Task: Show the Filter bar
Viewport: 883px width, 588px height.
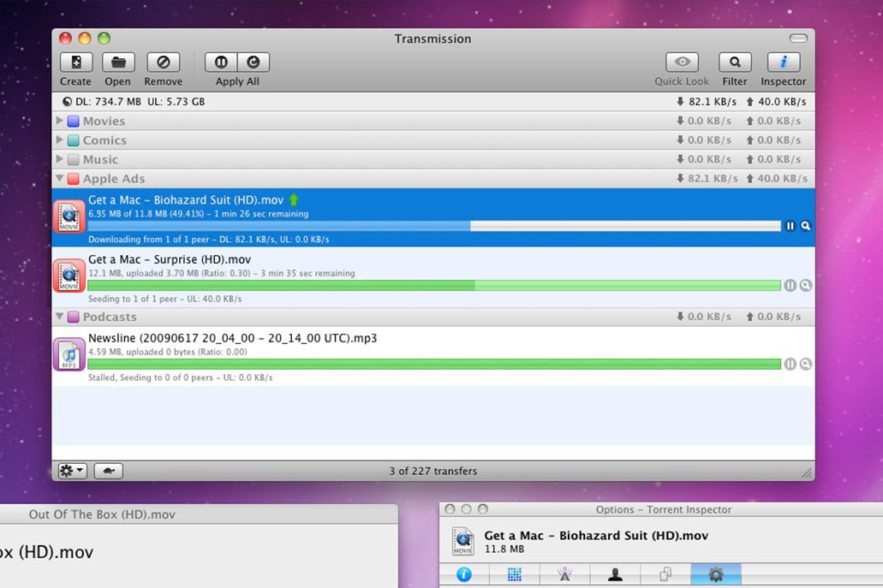Action: point(734,62)
